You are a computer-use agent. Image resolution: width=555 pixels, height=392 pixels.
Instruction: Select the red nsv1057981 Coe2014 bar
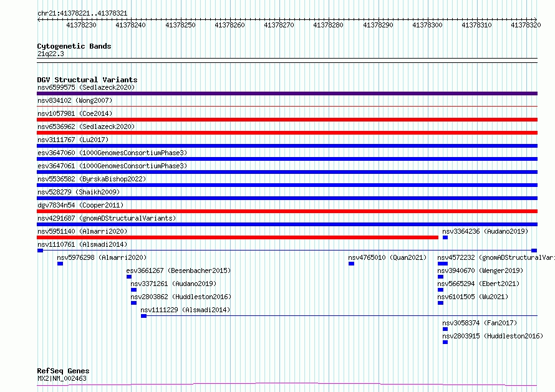pos(287,120)
